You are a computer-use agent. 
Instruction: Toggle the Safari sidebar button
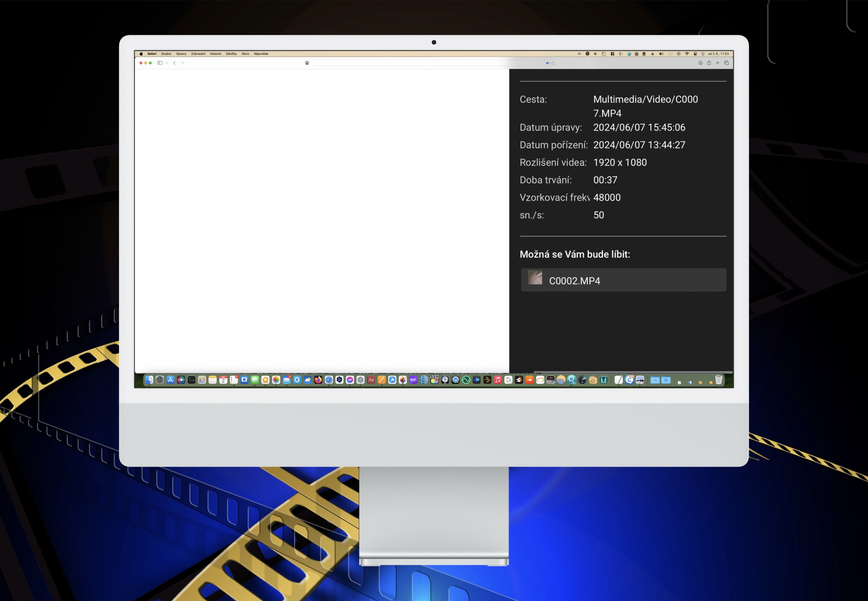coord(160,63)
